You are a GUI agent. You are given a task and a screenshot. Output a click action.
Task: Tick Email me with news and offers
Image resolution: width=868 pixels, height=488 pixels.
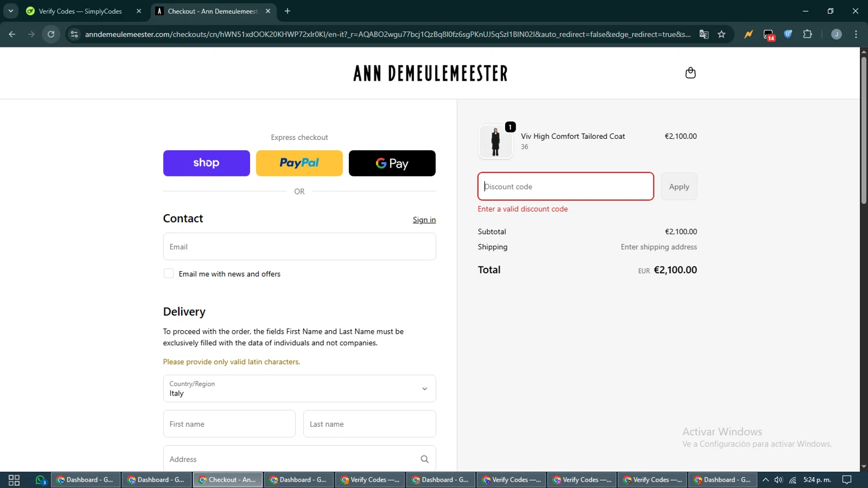168,273
